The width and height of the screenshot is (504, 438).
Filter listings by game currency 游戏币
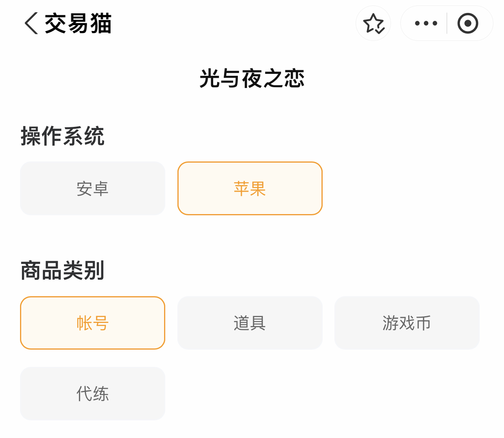(x=407, y=323)
